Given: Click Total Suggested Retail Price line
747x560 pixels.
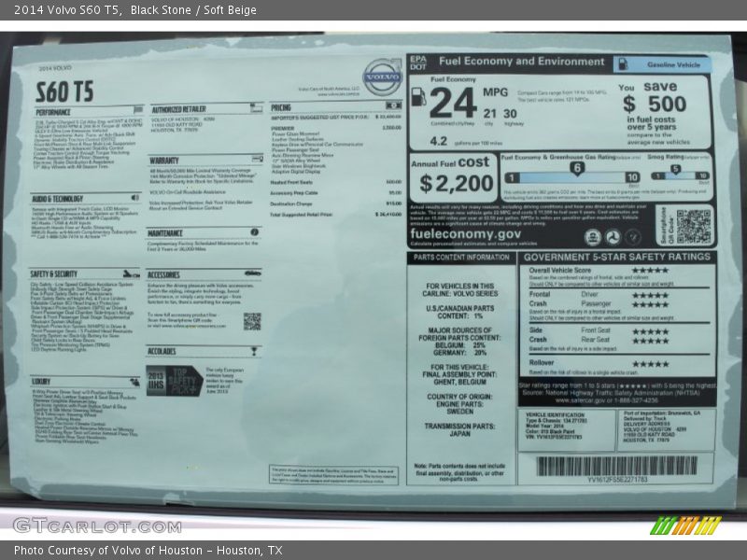Looking at the screenshot, I should click(x=336, y=215).
